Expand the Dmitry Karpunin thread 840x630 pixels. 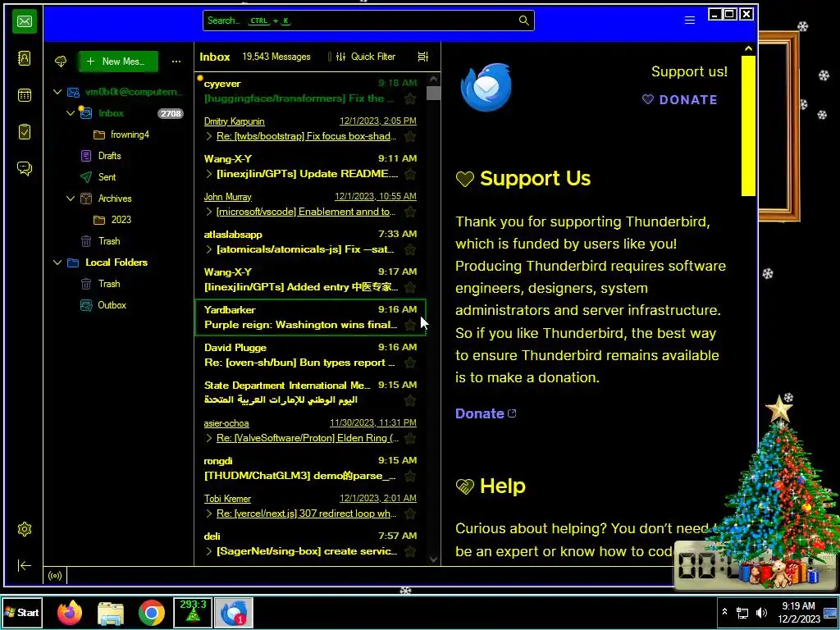pyautogui.click(x=209, y=137)
